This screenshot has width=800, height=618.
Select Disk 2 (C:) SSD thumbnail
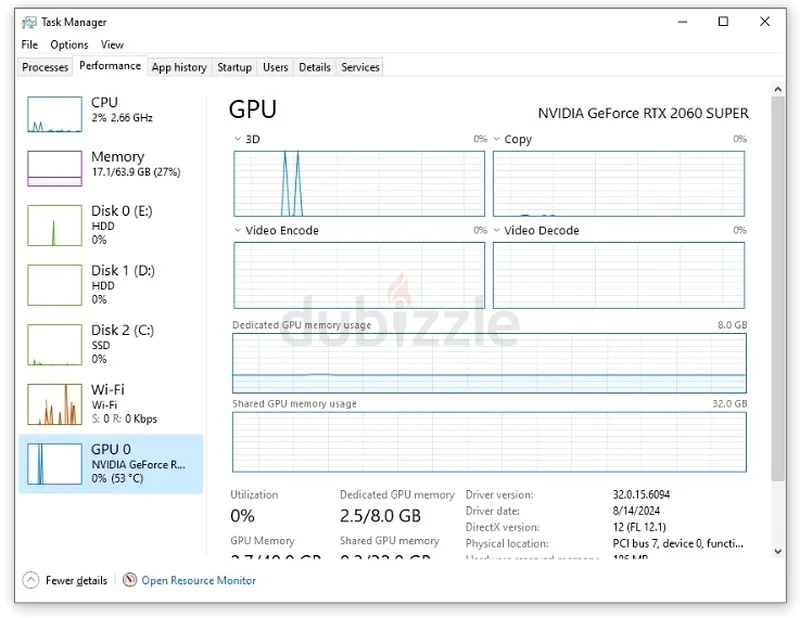[x=54, y=343]
